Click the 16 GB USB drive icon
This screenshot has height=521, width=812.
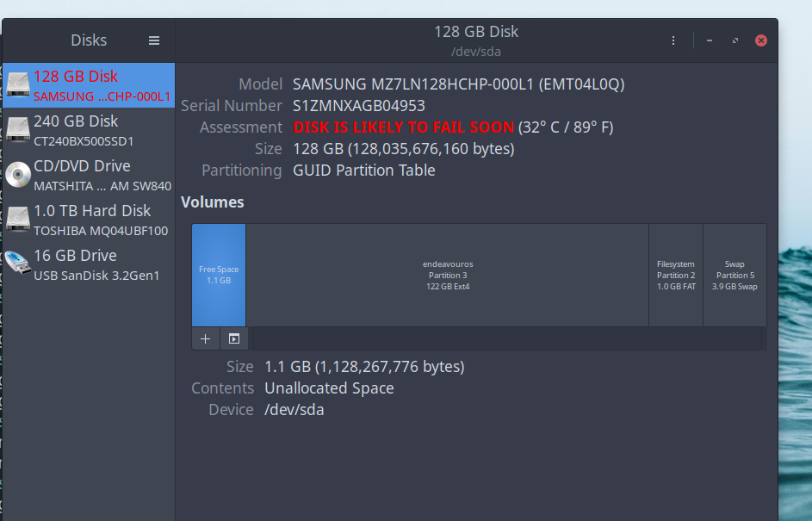18,264
